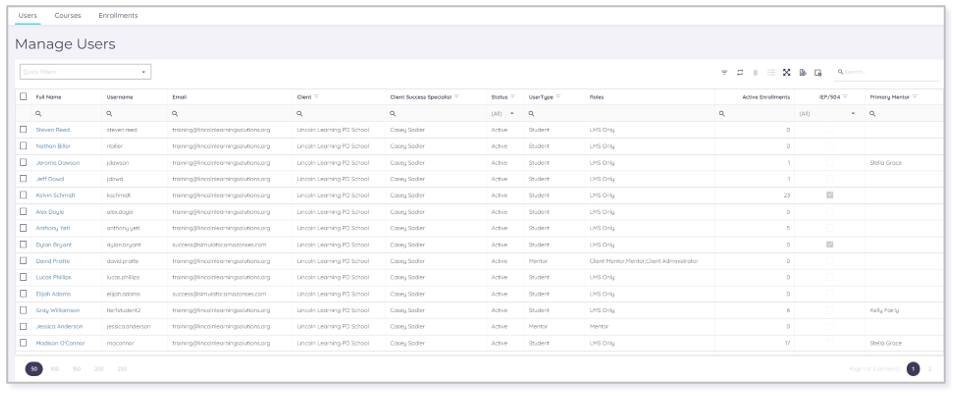The width and height of the screenshot is (954, 396).
Task: Click the UserType column filter icon
Action: pos(558,97)
